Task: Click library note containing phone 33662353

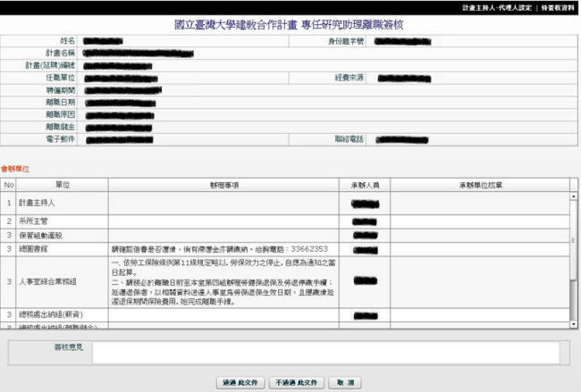Action: 220,249
